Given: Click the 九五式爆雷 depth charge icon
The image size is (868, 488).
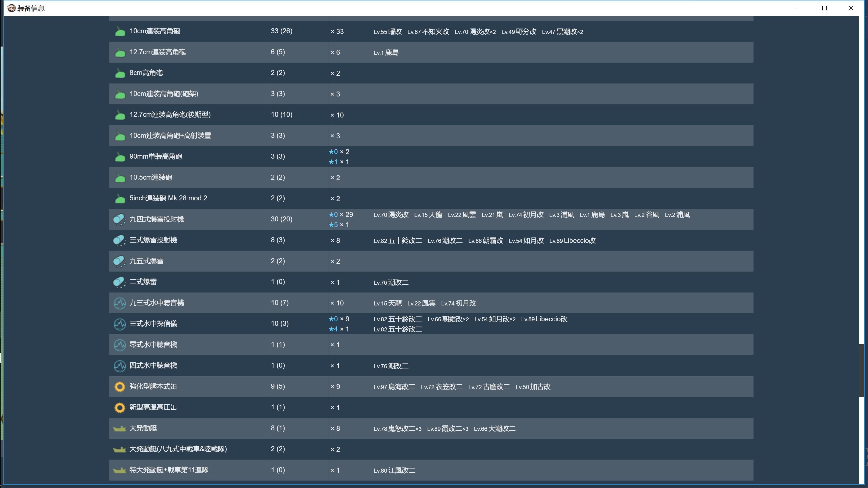Looking at the screenshot, I should (119, 261).
